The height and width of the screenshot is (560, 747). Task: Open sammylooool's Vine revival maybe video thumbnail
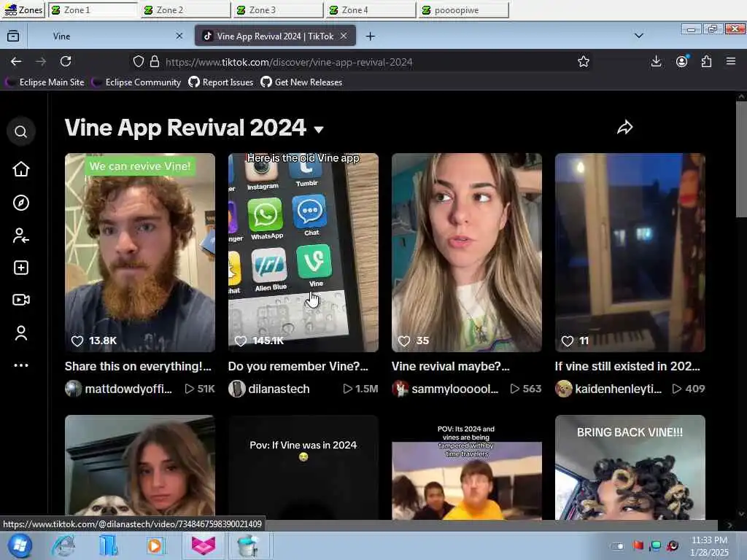pyautogui.click(x=466, y=252)
